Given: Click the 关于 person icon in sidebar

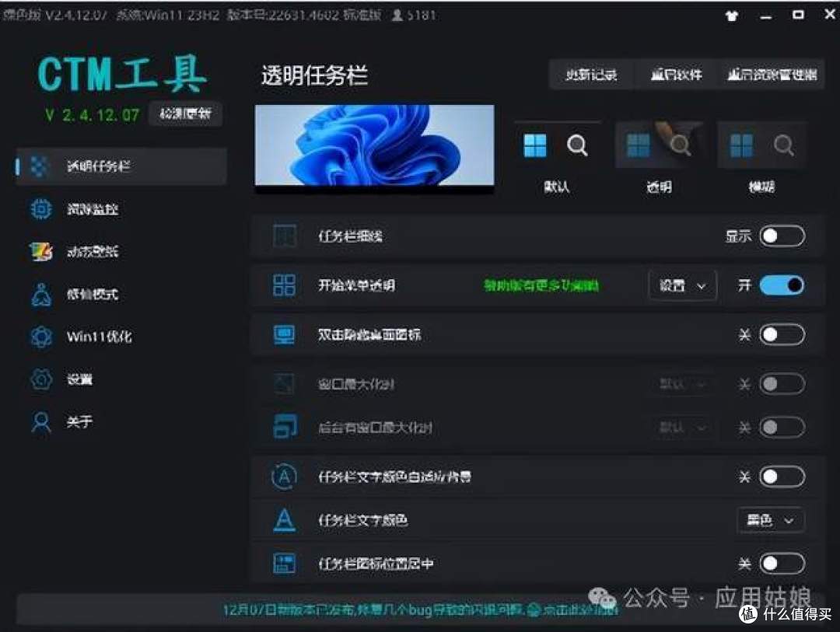Looking at the screenshot, I should [x=41, y=421].
